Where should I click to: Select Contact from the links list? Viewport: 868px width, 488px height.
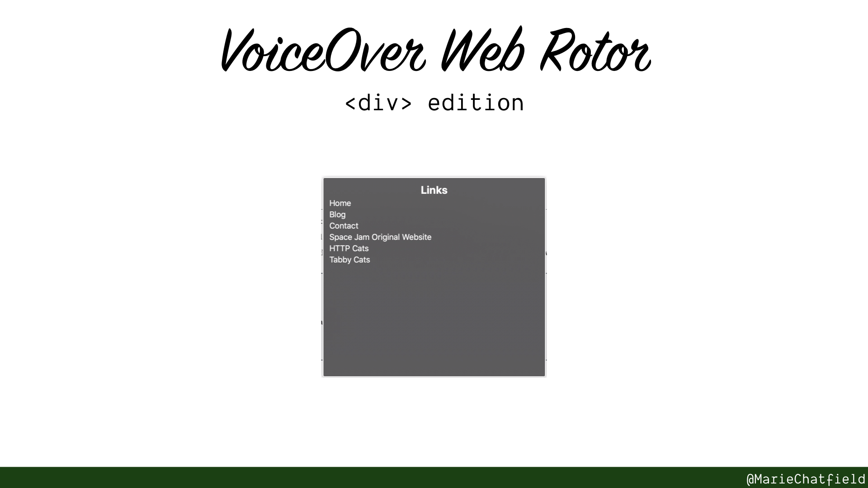click(344, 226)
